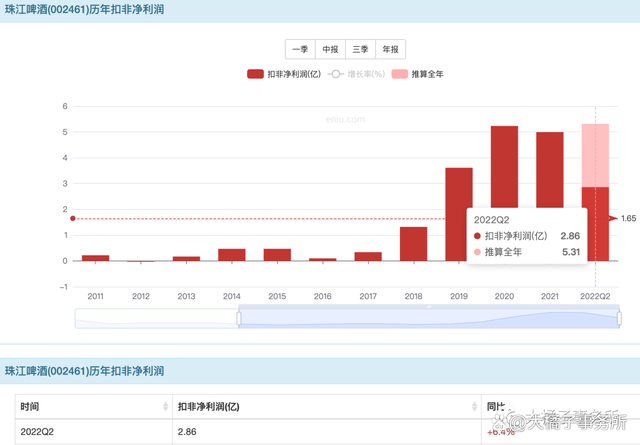Toggle 推算全年 legend series

pyautogui.click(x=418, y=74)
